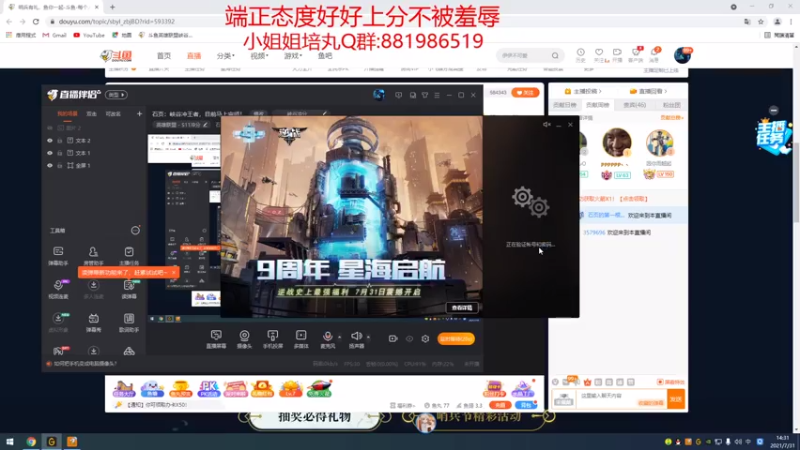
Task: Add a new scene with the plus icon
Action: (x=139, y=114)
